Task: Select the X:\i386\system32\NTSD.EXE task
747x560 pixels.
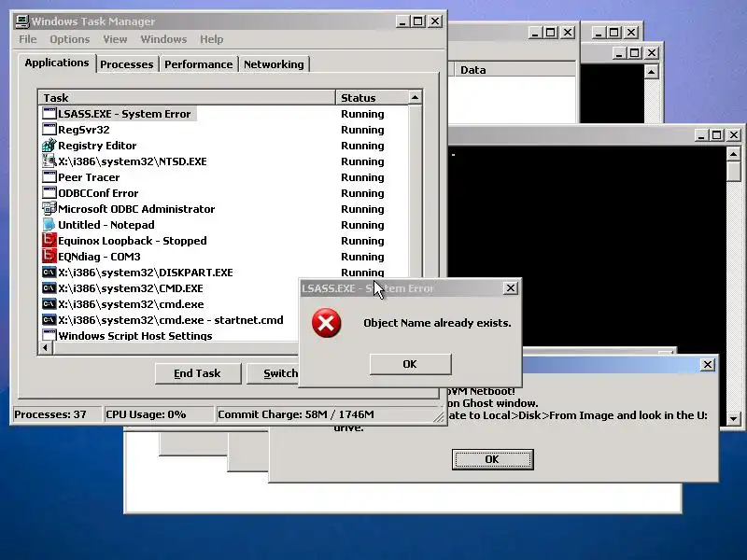Action: (224, 161)
